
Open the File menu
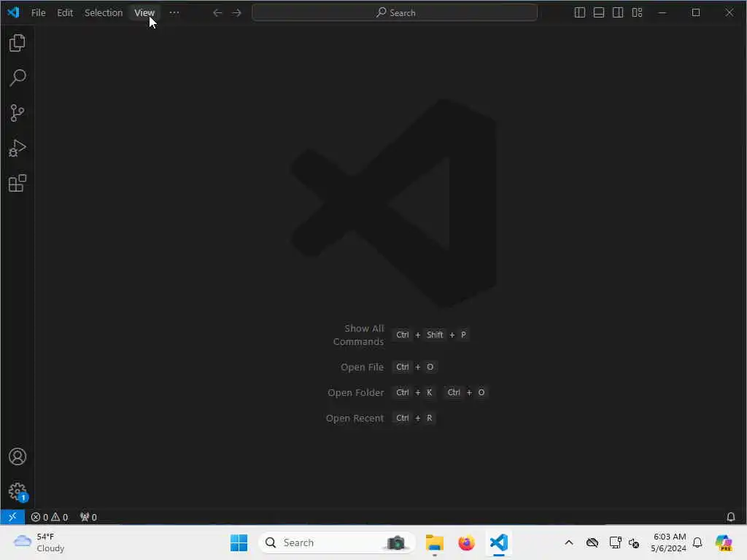point(38,13)
